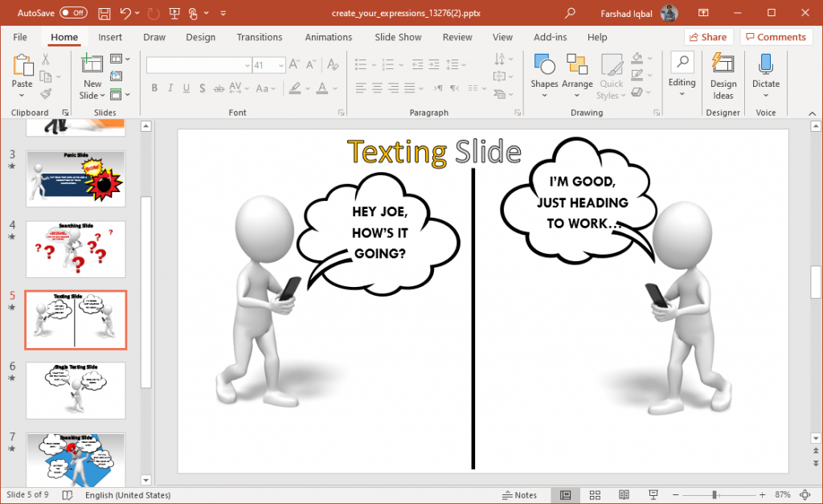Select the Bold formatting icon
Image resolution: width=823 pixels, height=504 pixels.
click(x=154, y=88)
